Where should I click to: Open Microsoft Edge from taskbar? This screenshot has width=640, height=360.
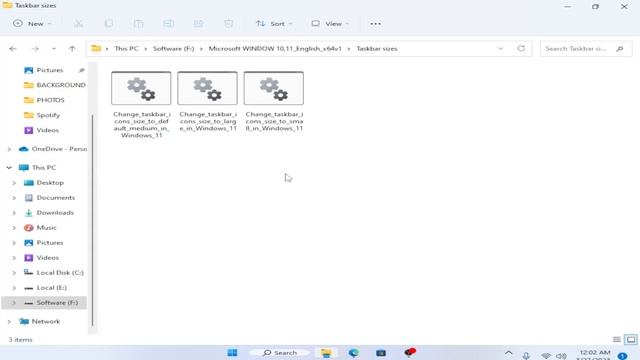[x=353, y=353]
